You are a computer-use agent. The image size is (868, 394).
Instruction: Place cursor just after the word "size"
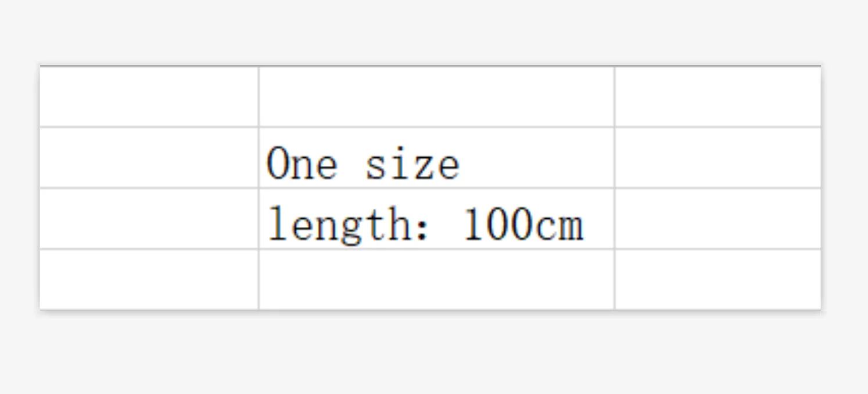coord(461,164)
